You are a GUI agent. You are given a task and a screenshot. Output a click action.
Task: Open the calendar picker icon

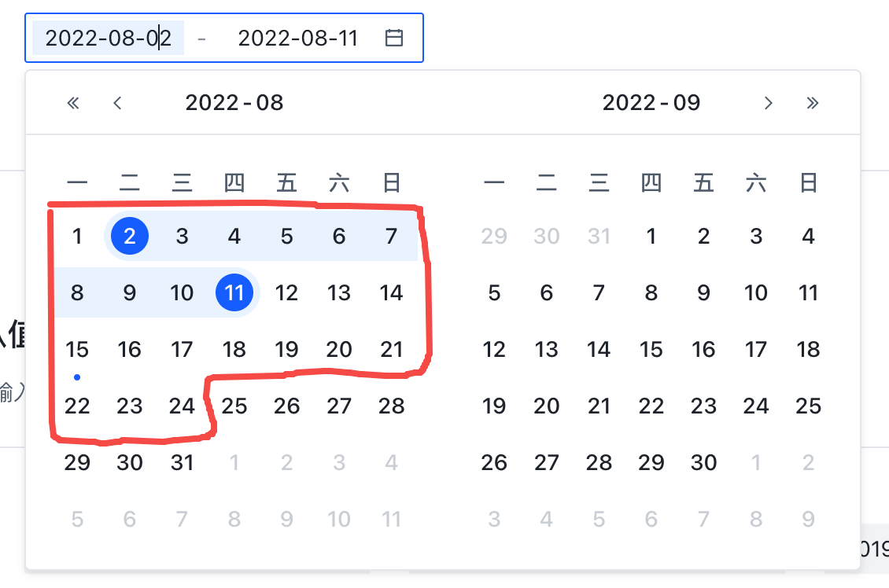395,37
